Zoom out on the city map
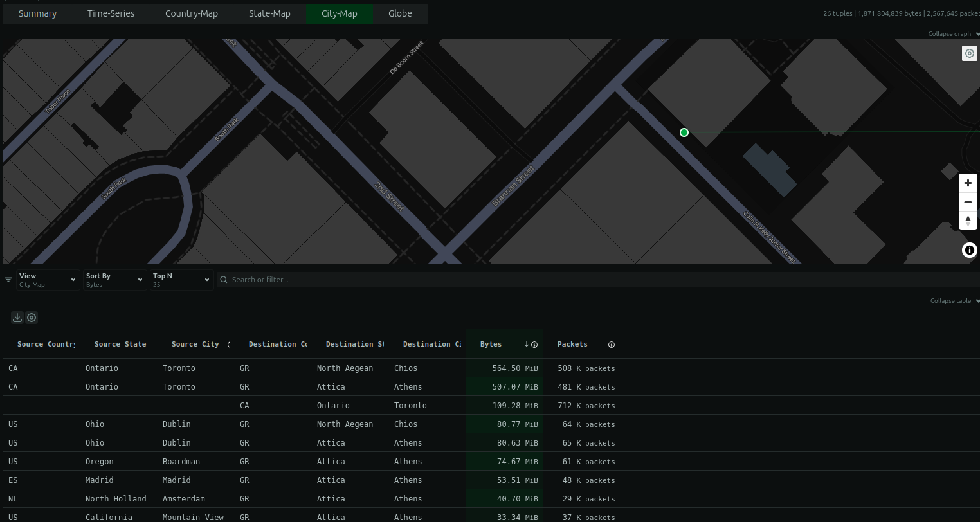The image size is (980, 522). (968, 202)
